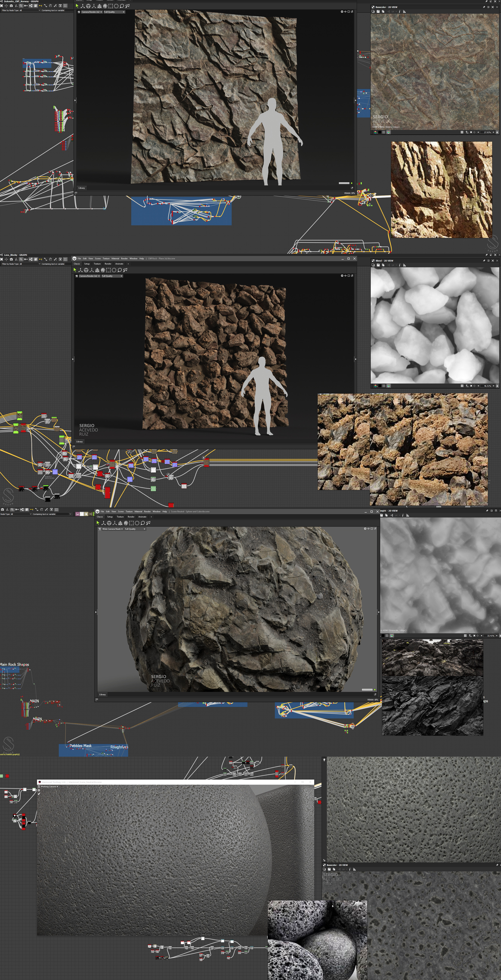Show info in Basecolor 2D view top
The width and height of the screenshot is (501, 980).
pos(400,11)
